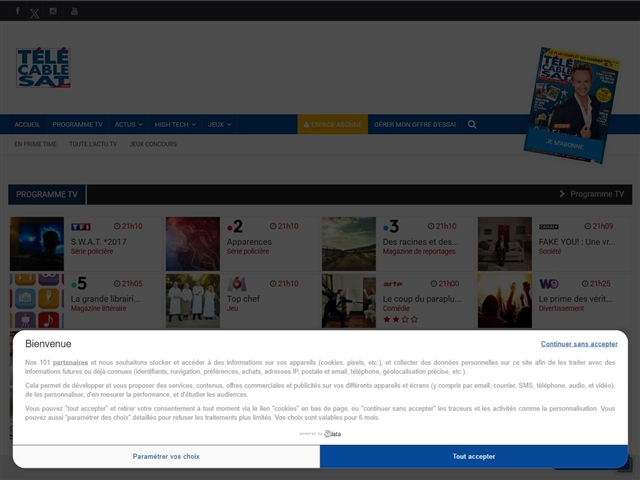Follow the Programme TV arrow link on right
Viewport: 640px width, 480px height.
[x=592, y=194]
